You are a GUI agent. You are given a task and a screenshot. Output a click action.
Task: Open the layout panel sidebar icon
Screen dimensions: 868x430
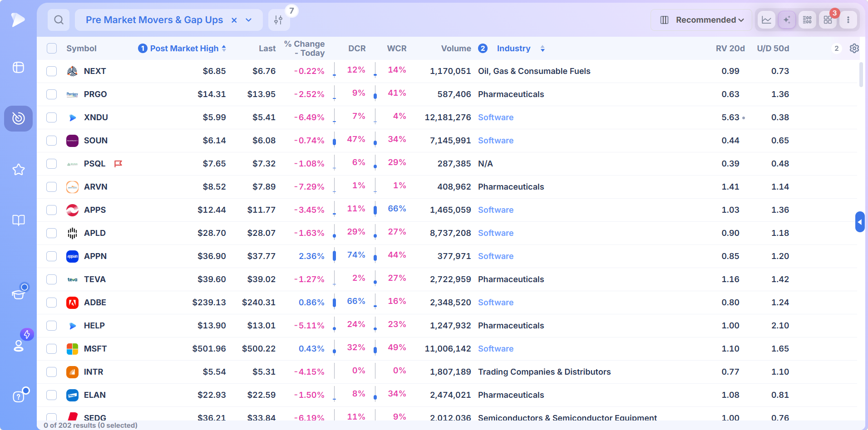(x=19, y=68)
